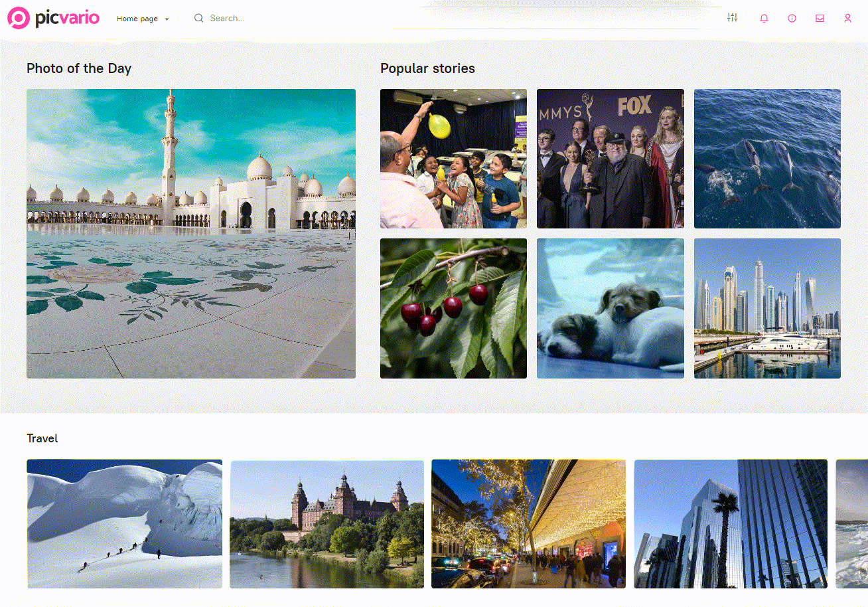This screenshot has width=868, height=607.
Task: Click the info circle icon
Action: (792, 19)
